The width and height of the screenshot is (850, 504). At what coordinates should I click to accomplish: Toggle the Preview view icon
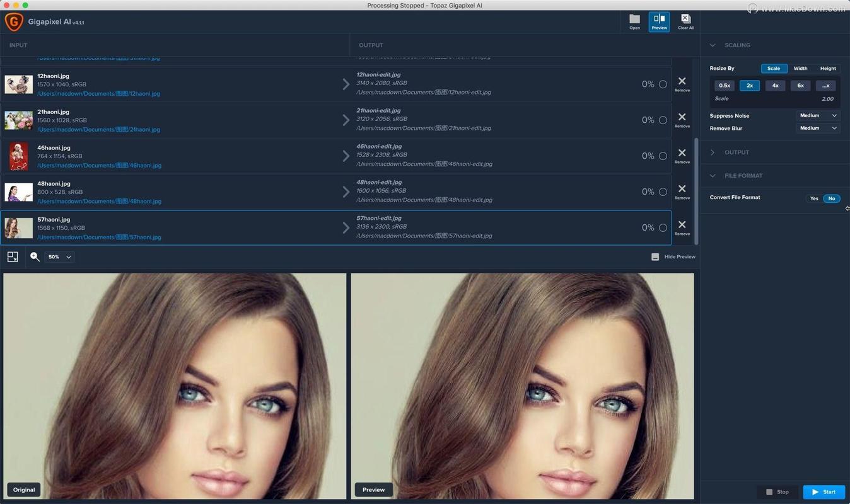tap(659, 21)
